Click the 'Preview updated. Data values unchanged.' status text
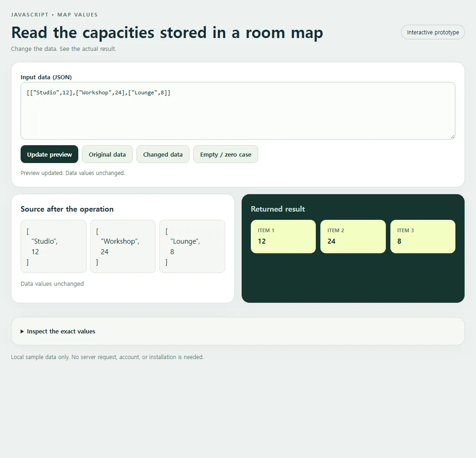Viewport: 476px width, 458px height. 73,173
